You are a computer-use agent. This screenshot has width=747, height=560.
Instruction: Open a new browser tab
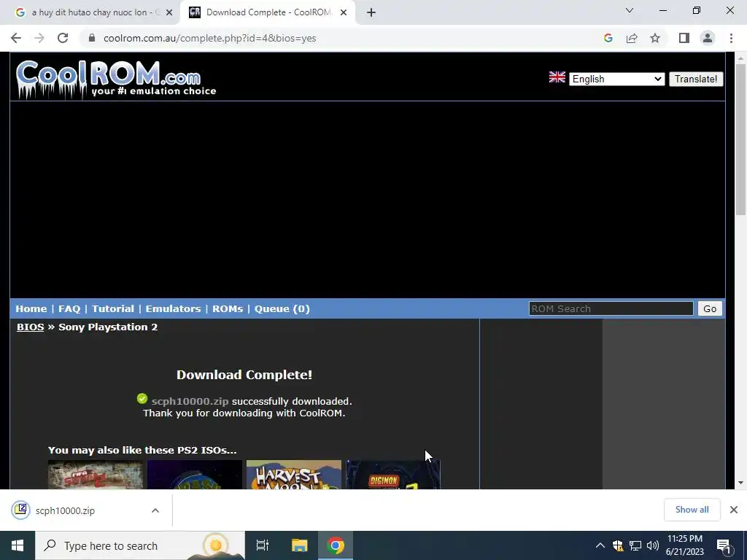coord(371,12)
